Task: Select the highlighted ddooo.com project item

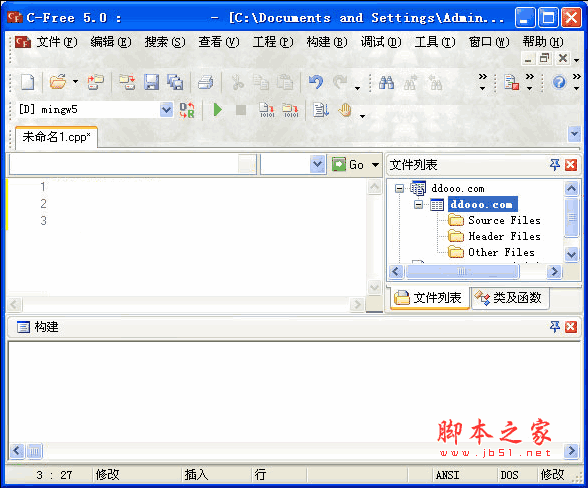Action: (x=483, y=204)
